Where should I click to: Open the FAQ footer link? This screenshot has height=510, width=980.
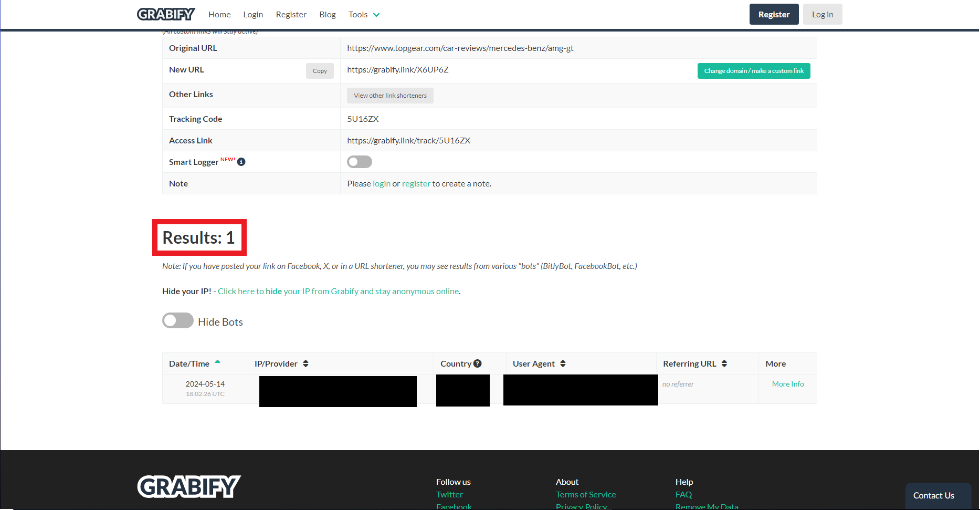683,494
